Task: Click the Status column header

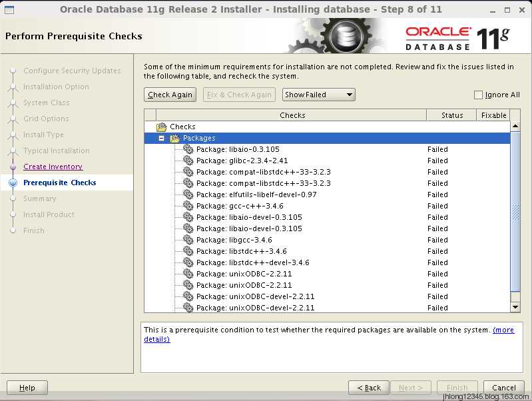Action: tap(451, 115)
